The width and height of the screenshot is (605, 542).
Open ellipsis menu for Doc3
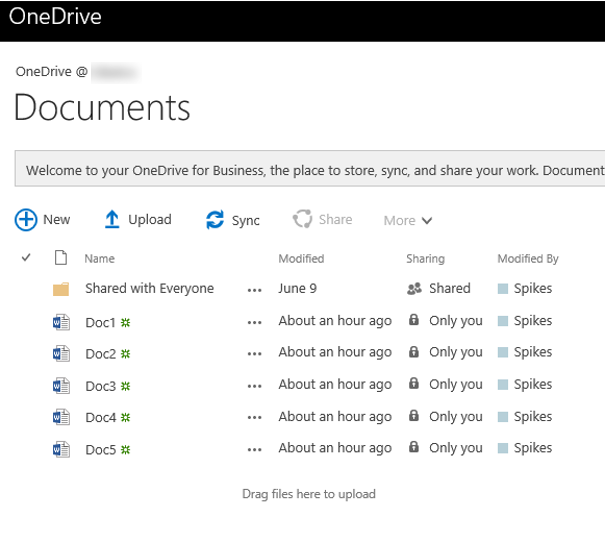click(255, 386)
